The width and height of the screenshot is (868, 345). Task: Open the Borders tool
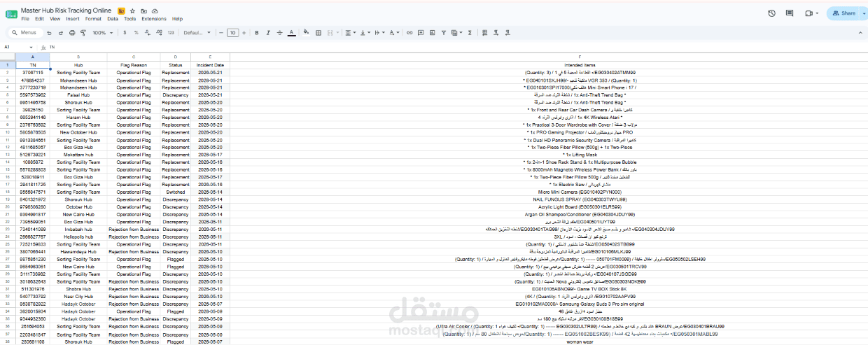click(x=318, y=33)
